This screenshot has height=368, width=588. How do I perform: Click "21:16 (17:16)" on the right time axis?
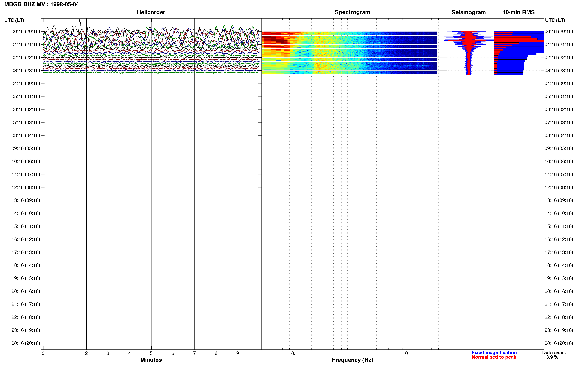point(559,304)
